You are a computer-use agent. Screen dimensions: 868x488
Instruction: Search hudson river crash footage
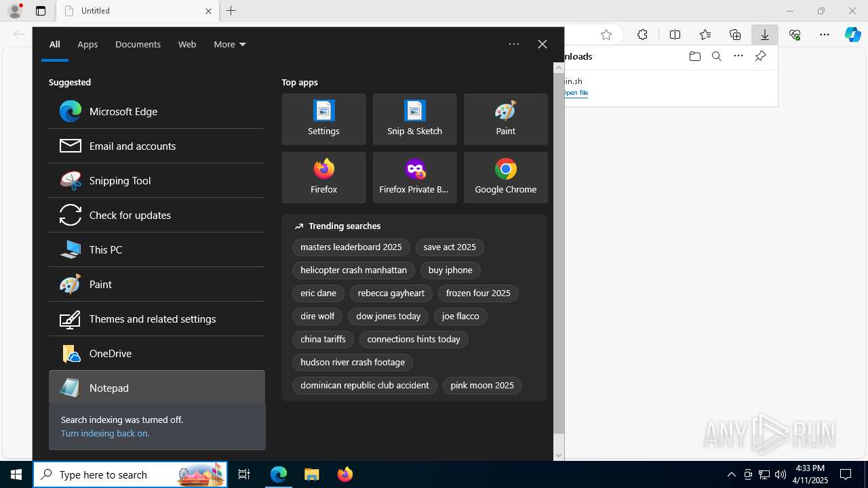pos(353,363)
